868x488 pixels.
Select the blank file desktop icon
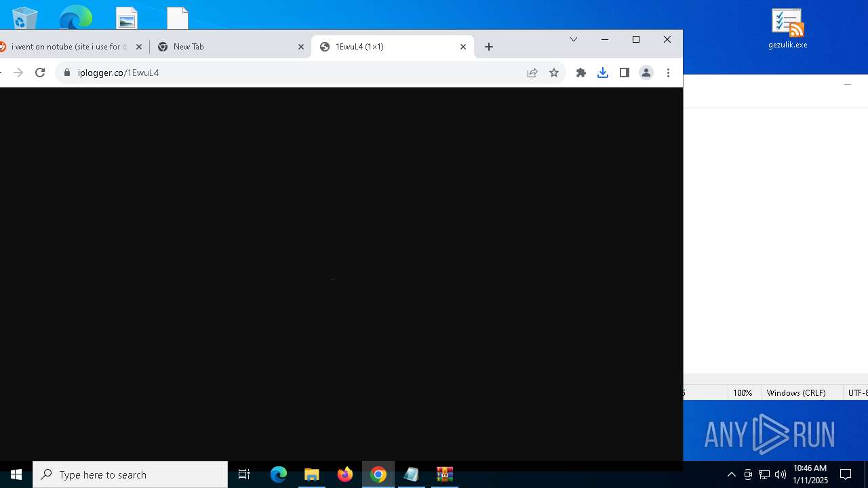click(x=177, y=18)
